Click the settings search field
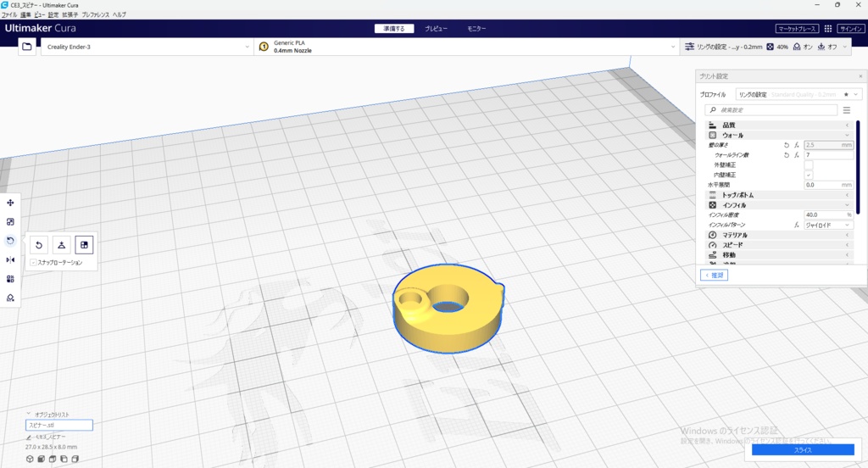The image size is (868, 468). click(771, 109)
